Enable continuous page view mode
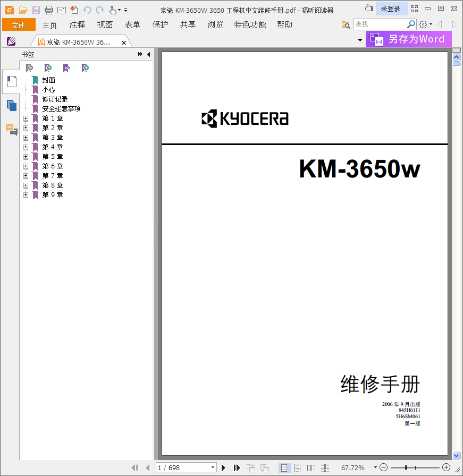This screenshot has height=476, width=463. [298, 468]
